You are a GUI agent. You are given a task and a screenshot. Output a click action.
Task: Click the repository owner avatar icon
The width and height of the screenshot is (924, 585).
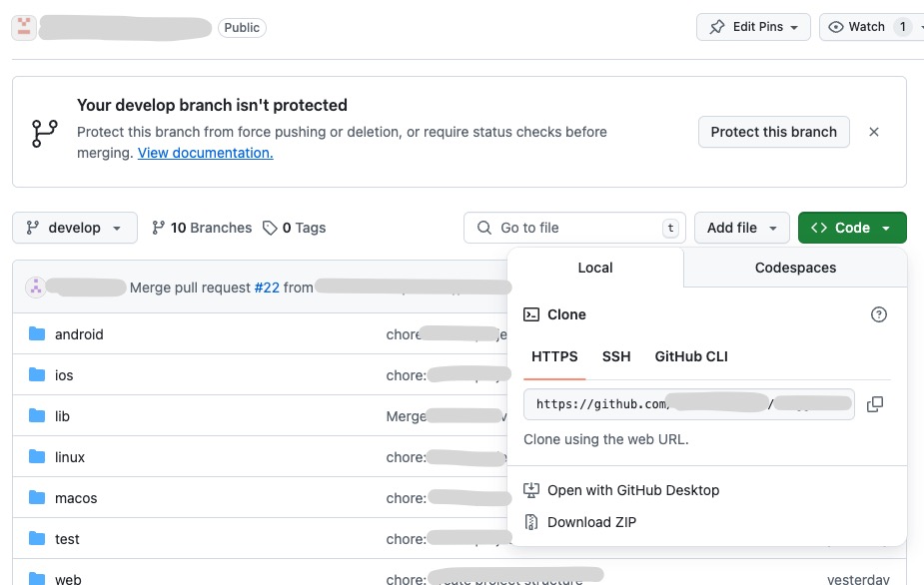(24, 27)
